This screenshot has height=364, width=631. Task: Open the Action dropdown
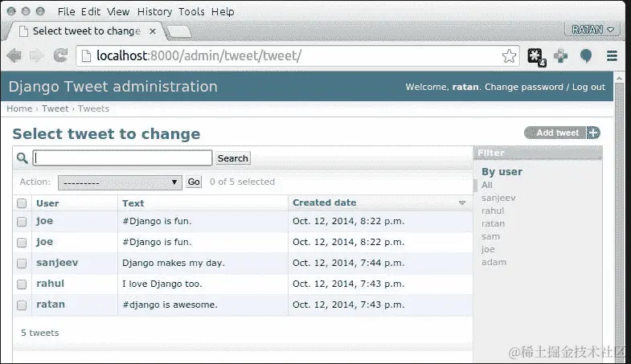point(120,182)
